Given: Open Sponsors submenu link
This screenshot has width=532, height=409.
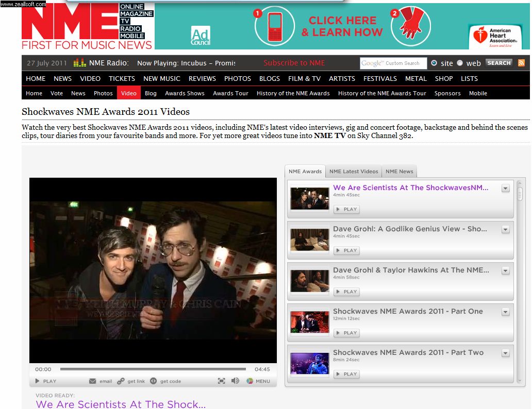Looking at the screenshot, I should (x=447, y=93).
